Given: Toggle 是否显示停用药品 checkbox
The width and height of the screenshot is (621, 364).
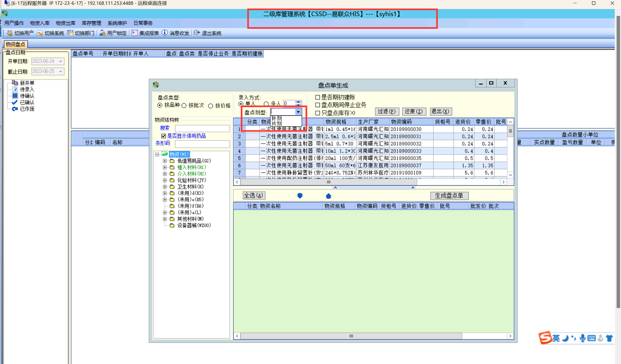Looking at the screenshot, I should point(163,136).
